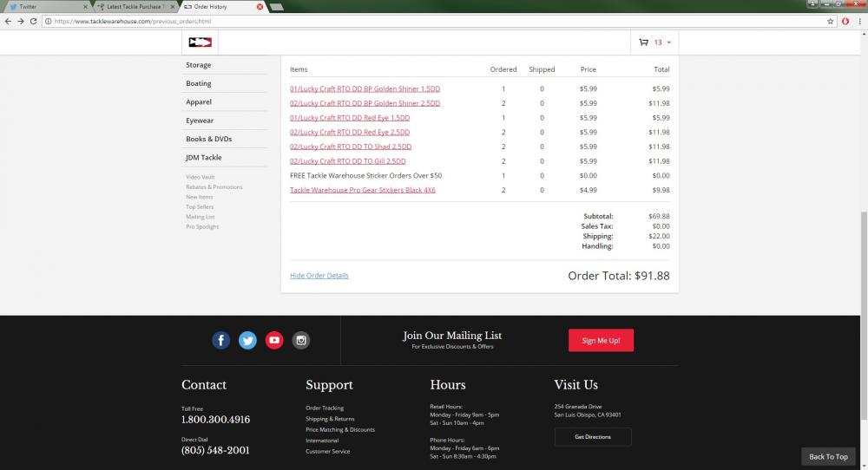Expand the cart dropdown arrow next to 13

(x=668, y=42)
